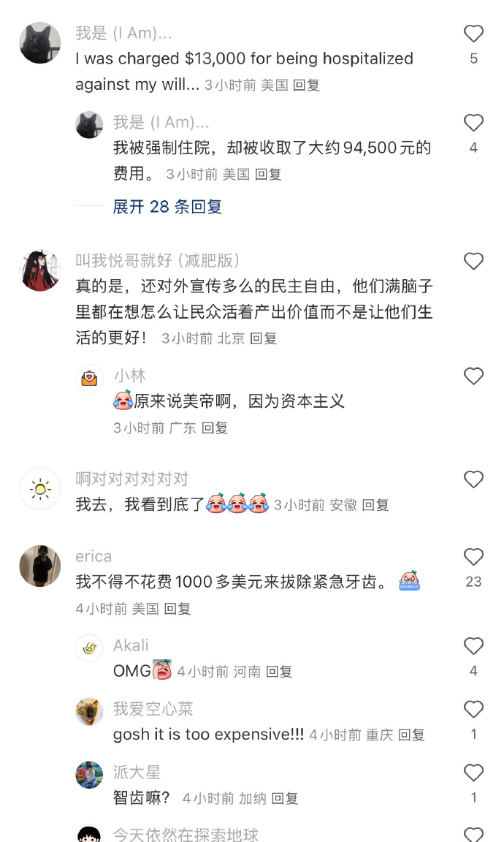Like Akali's OMG reply

473,645
